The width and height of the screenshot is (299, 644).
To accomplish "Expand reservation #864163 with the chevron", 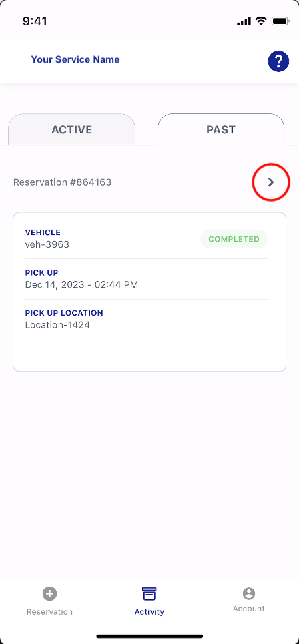I will pyautogui.click(x=271, y=182).
